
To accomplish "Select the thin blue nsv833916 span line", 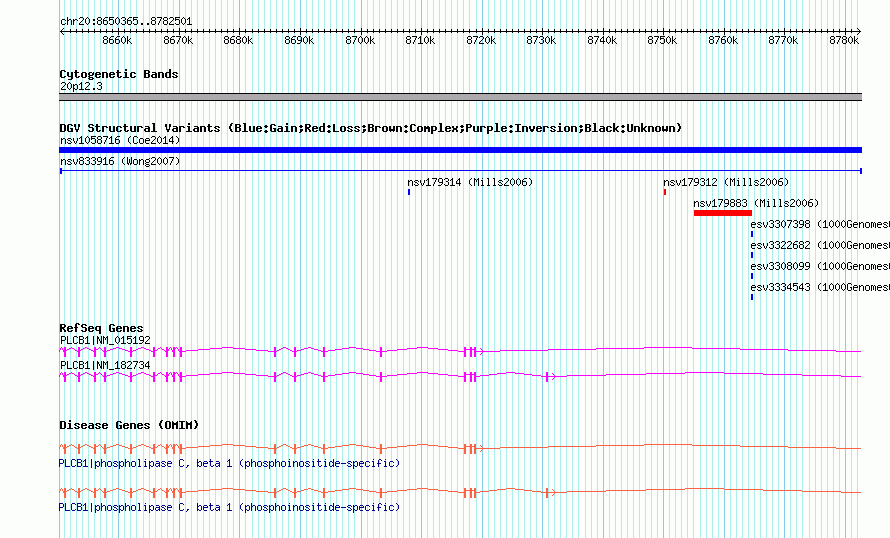I will pyautogui.click(x=460, y=171).
